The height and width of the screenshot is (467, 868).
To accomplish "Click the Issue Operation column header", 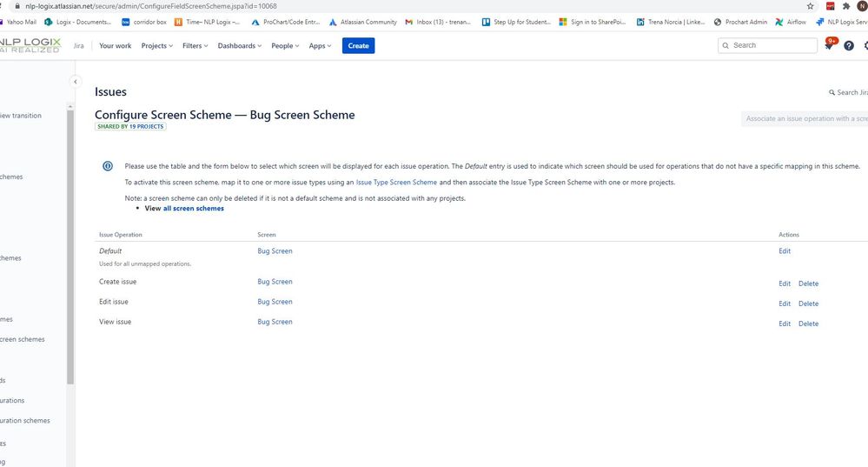I will (x=121, y=235).
